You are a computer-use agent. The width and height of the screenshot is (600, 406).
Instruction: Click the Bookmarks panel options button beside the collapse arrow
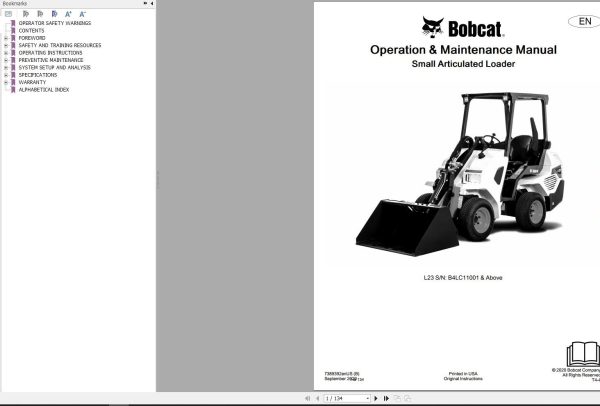click(x=145, y=3)
